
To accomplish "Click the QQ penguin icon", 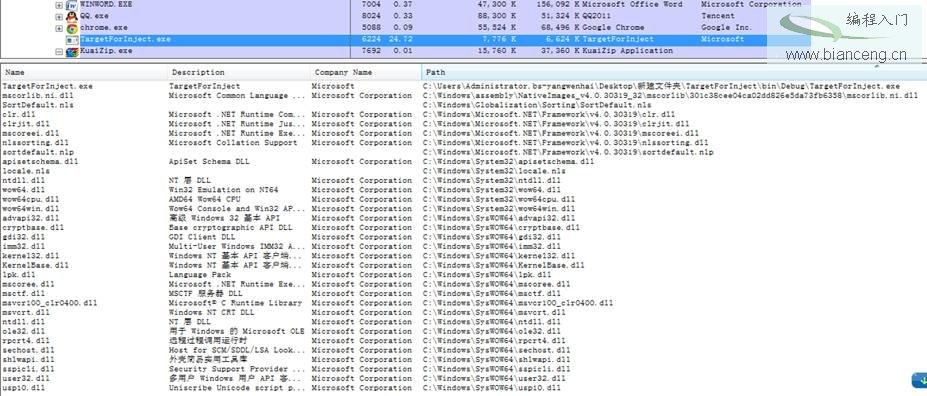I will [72, 16].
